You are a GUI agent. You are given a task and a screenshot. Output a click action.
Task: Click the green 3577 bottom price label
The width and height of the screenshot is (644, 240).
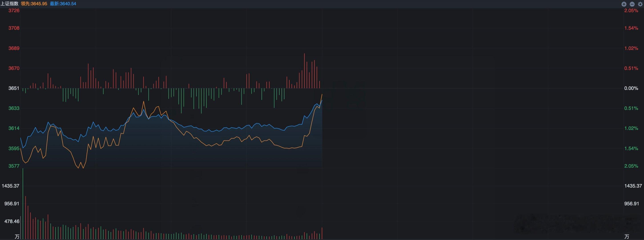coord(14,166)
